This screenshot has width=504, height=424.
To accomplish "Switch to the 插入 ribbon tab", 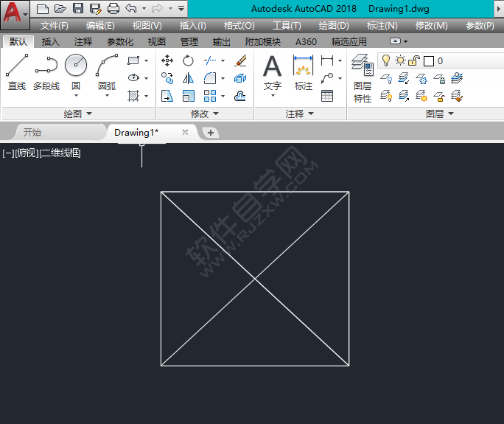I will tap(50, 42).
